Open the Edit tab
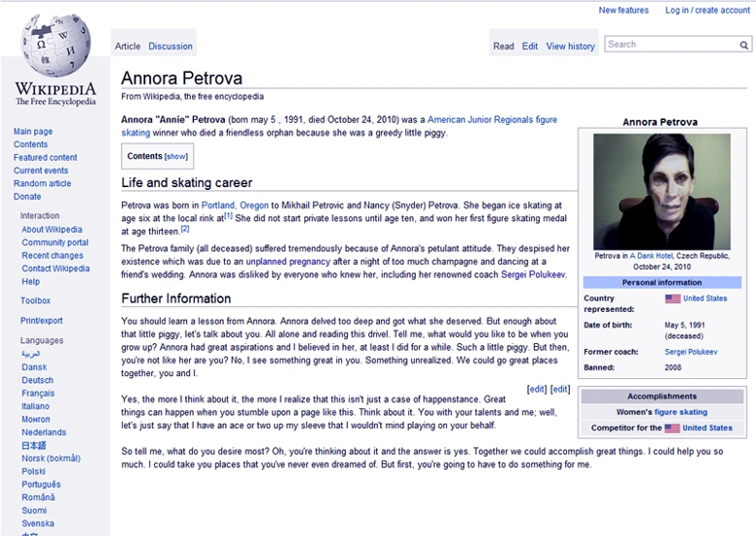This screenshot has width=756, height=536. click(529, 47)
